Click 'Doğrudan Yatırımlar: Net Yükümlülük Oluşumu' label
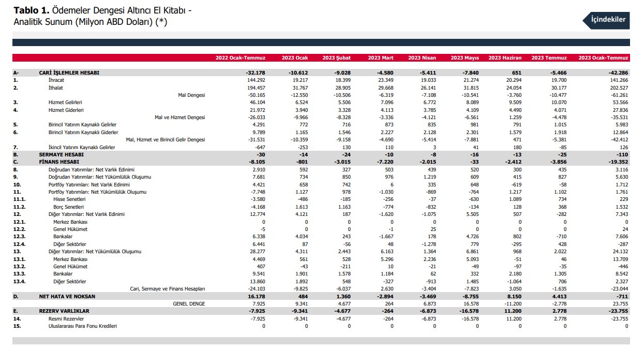Screen dimensions: 644x348 [x=99, y=177]
